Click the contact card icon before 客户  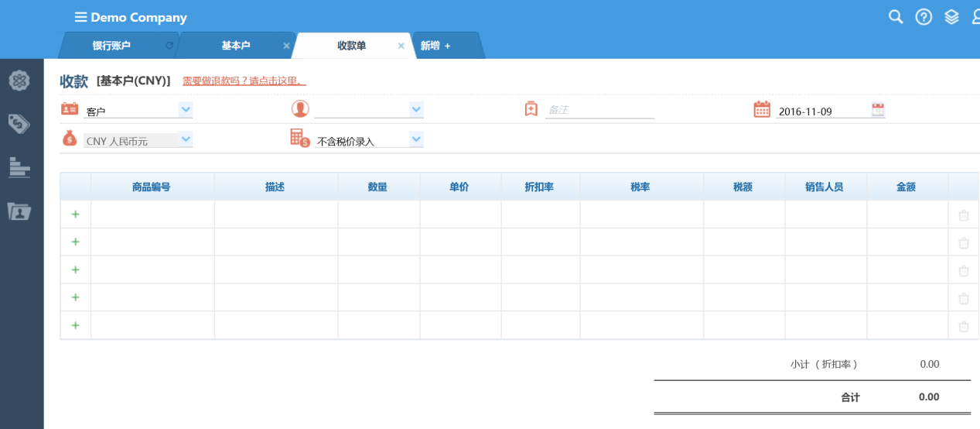(x=70, y=108)
